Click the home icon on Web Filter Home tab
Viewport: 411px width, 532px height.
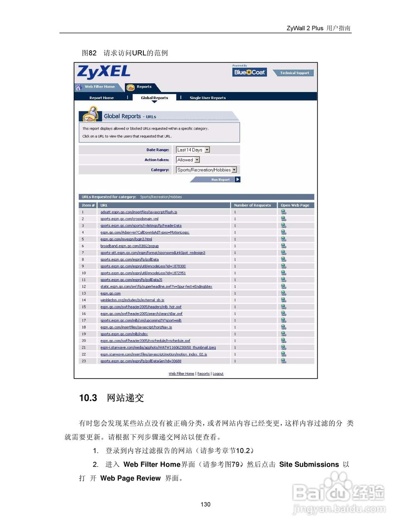pyautogui.click(x=79, y=87)
